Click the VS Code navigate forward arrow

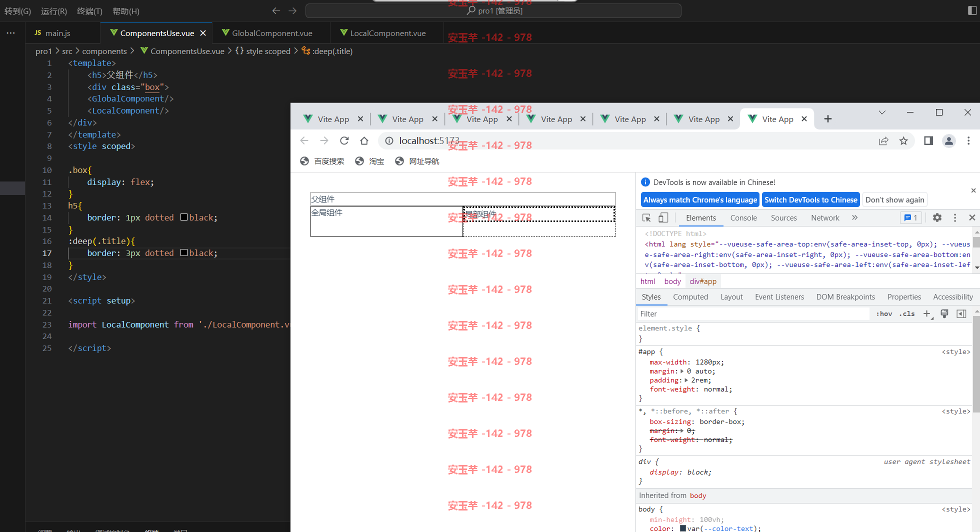293,10
